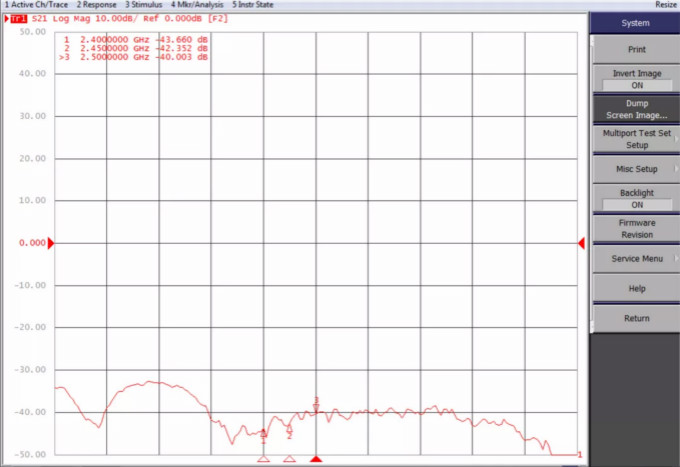Select the marker 2 triangle on the axis

pyautogui.click(x=289, y=459)
